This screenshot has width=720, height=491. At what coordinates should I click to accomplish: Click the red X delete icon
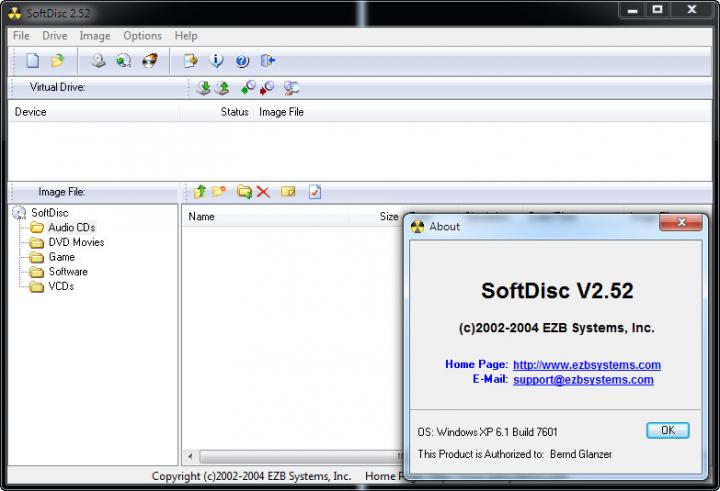263,191
